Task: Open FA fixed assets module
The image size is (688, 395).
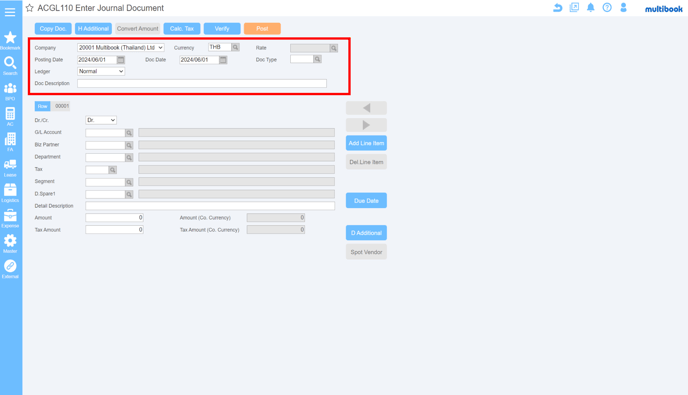Action: tap(10, 142)
